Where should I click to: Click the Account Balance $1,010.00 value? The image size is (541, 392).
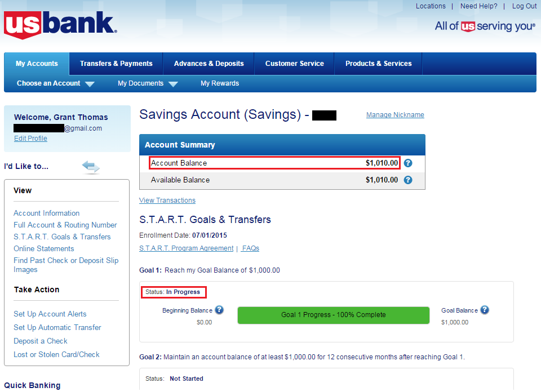tap(382, 163)
